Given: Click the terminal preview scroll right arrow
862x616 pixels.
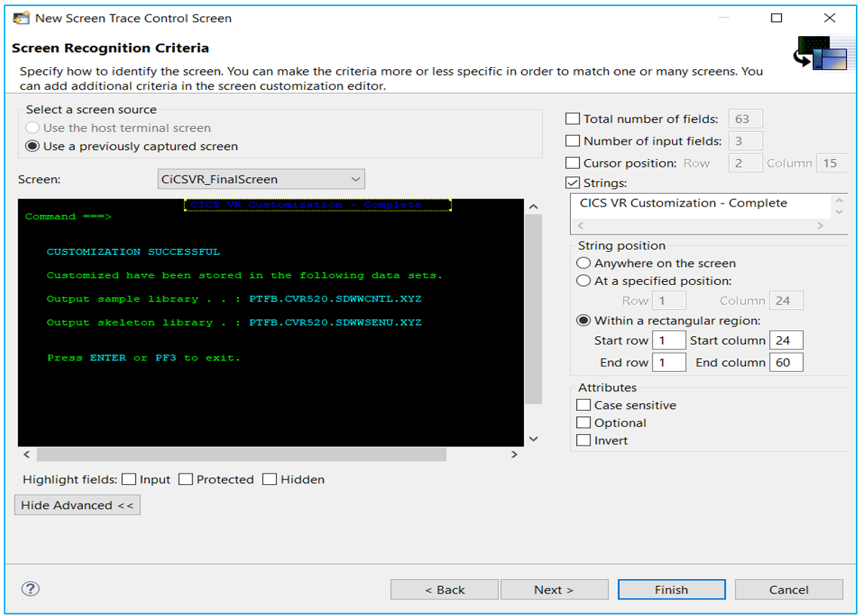Looking at the screenshot, I should [x=514, y=455].
